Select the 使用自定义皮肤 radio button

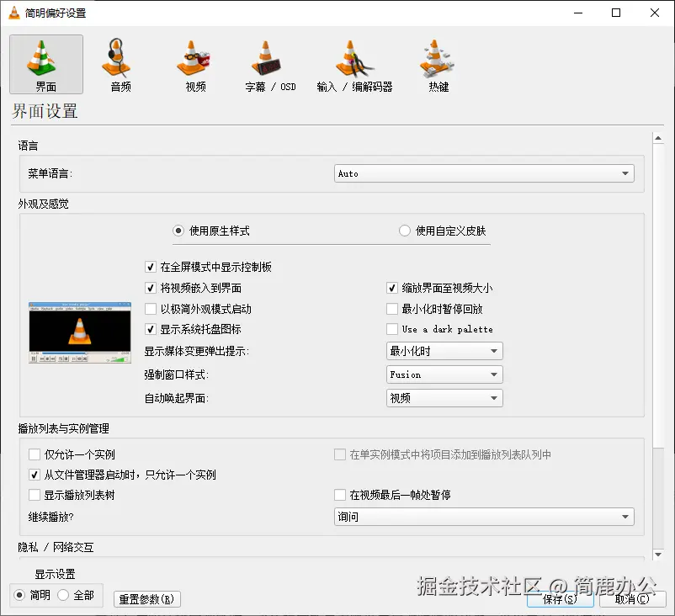click(x=404, y=231)
